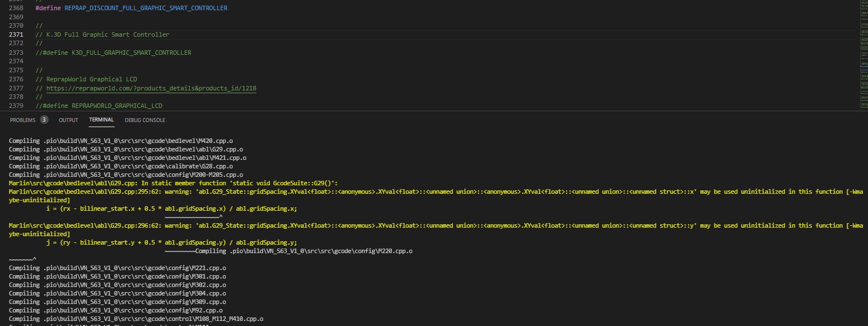
Task: Click the 'In static member function' warning header
Action: [173, 183]
